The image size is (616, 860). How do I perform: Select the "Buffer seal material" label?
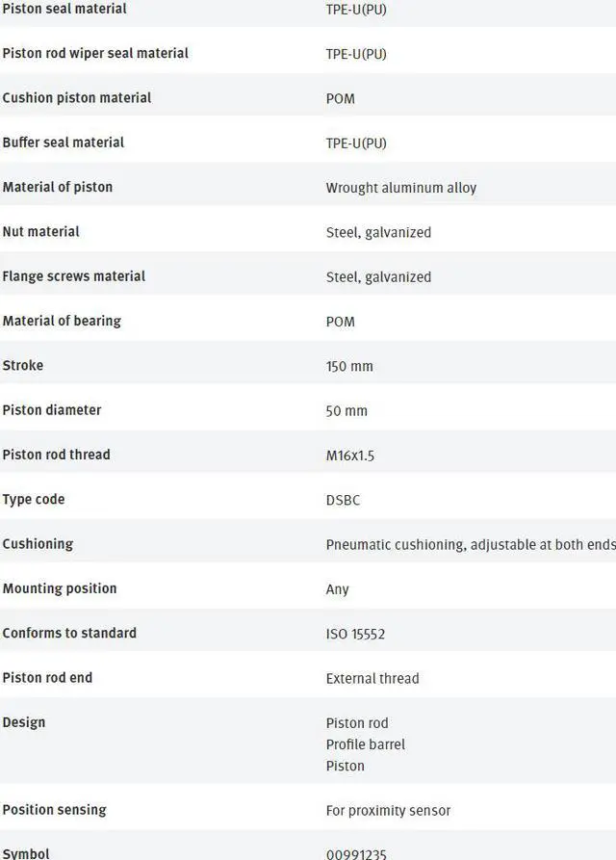click(x=64, y=143)
